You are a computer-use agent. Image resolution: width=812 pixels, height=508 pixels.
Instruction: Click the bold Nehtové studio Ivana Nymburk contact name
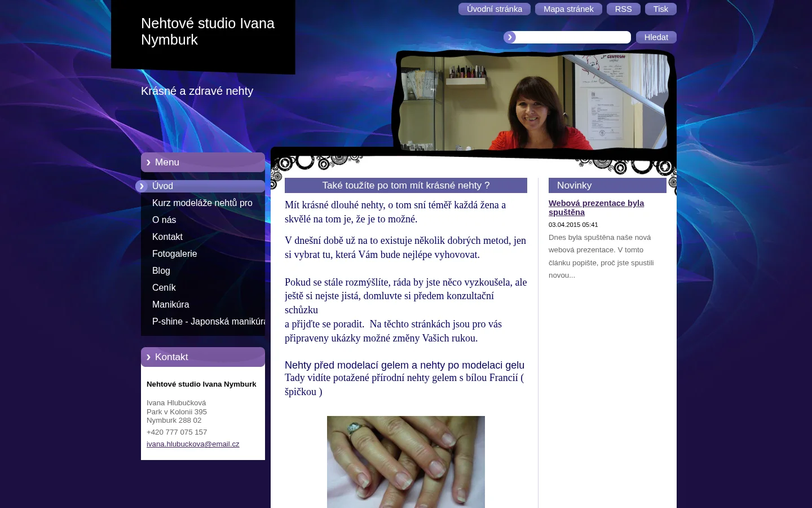pyautogui.click(x=201, y=384)
